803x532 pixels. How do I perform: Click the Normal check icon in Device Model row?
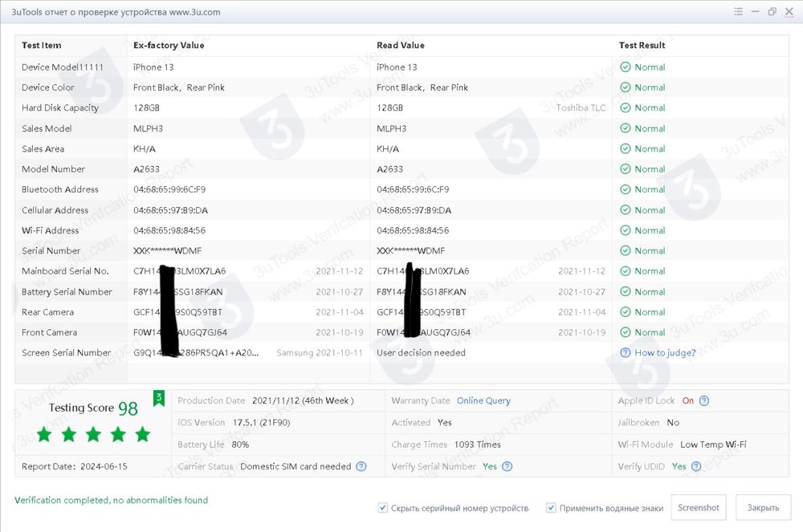click(625, 67)
